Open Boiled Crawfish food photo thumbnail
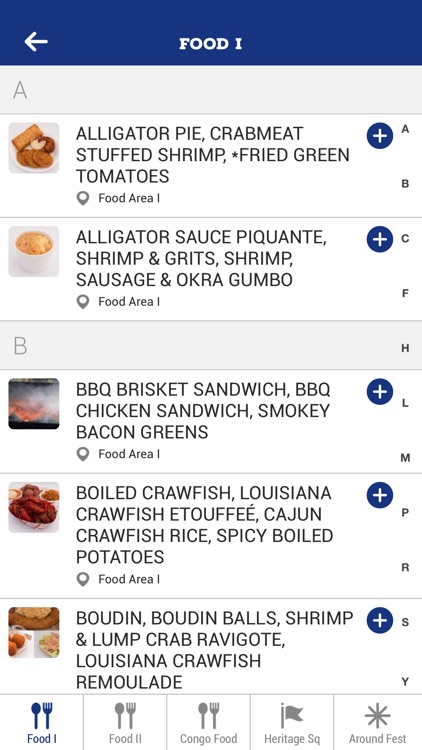Image resolution: width=422 pixels, height=750 pixels. [34, 507]
